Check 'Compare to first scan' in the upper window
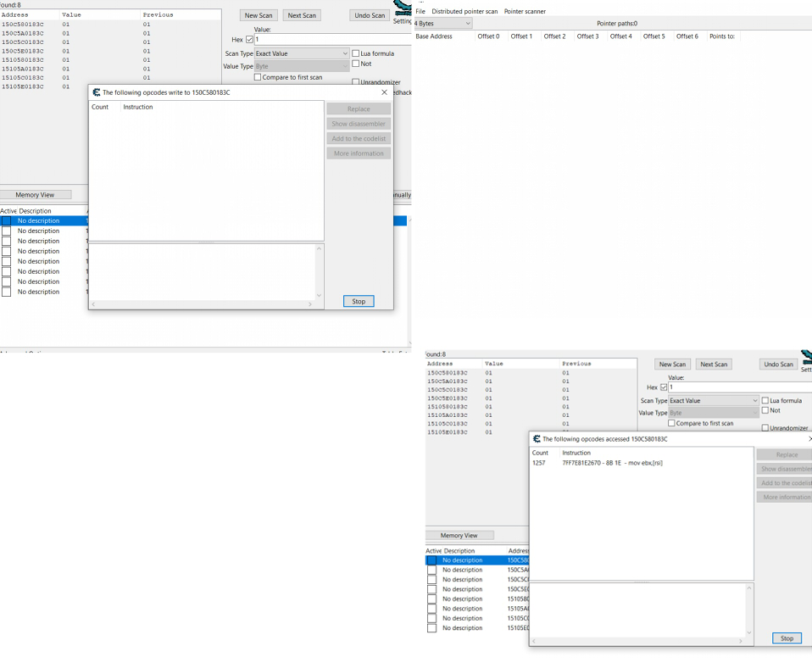 click(258, 77)
